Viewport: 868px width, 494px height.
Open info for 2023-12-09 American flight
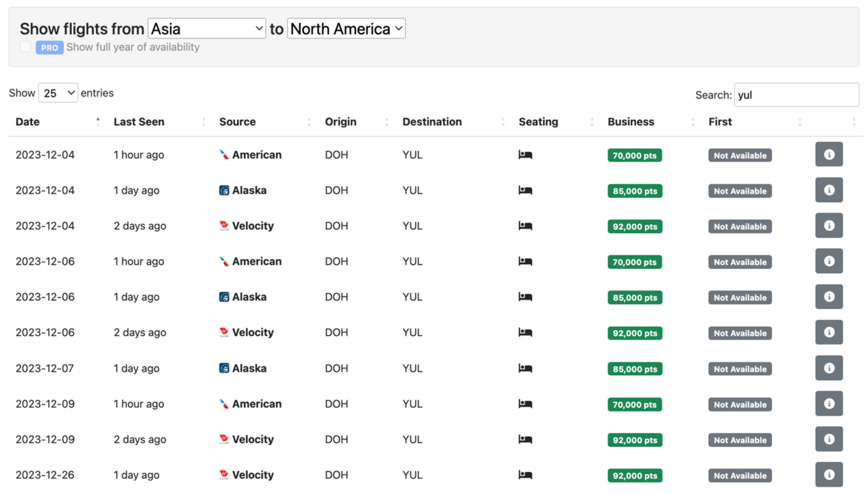829,404
